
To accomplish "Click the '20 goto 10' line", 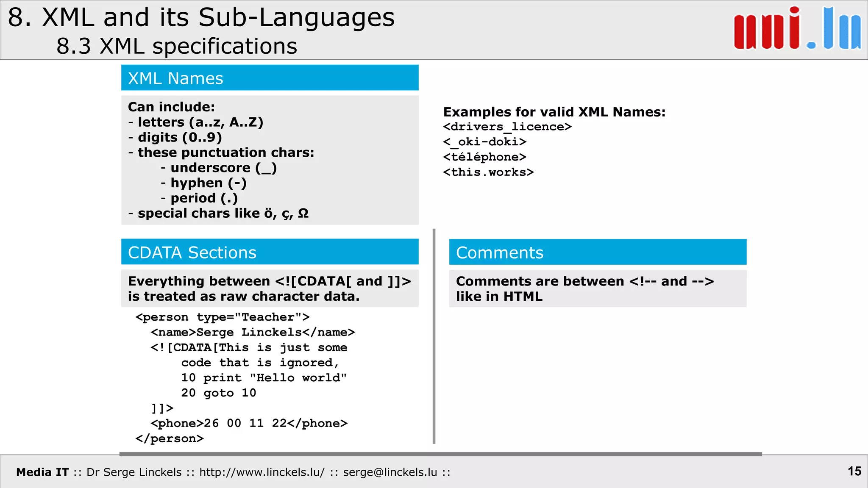I will coord(219,393).
